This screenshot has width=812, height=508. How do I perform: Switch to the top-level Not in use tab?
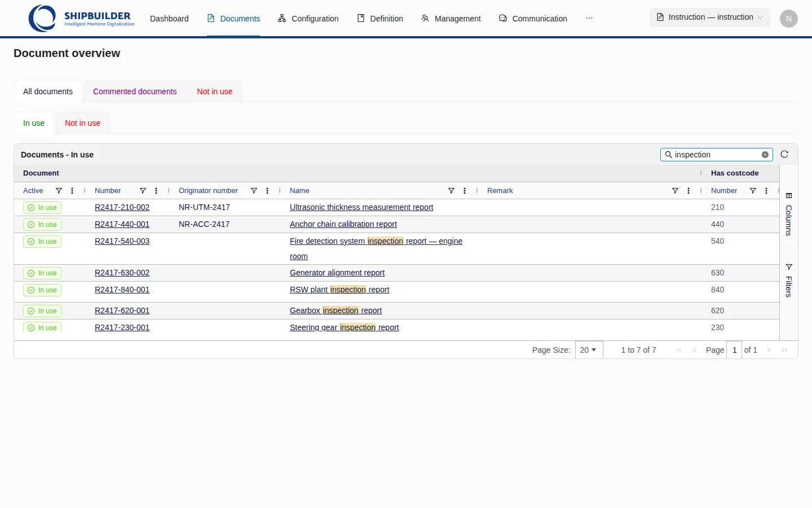click(x=215, y=91)
